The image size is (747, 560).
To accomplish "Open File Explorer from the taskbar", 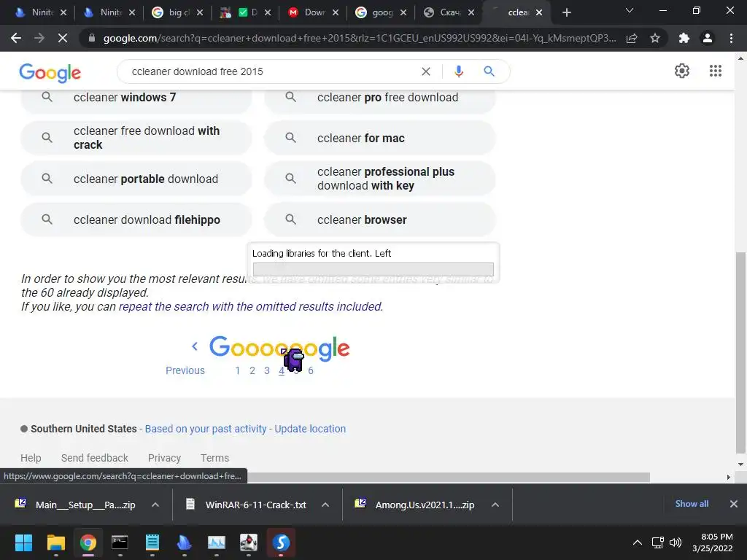I will point(55,542).
